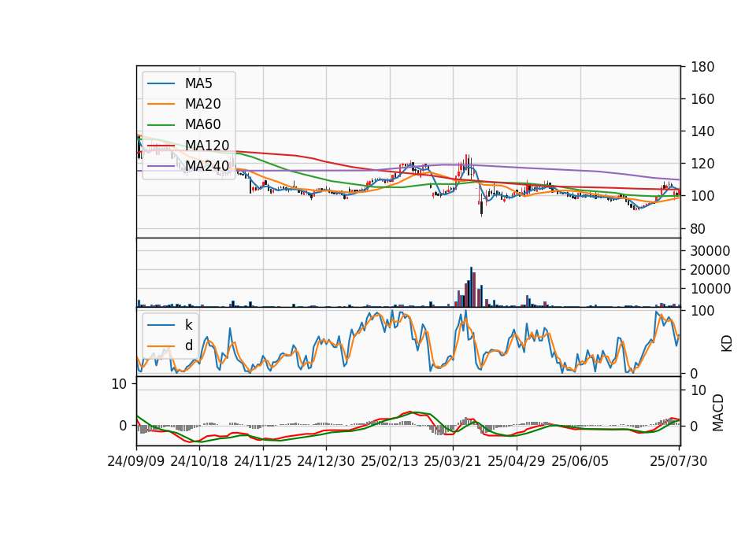756x543 pixels.
Task: Click the 25/02/13 date axis label
Action: point(390,461)
